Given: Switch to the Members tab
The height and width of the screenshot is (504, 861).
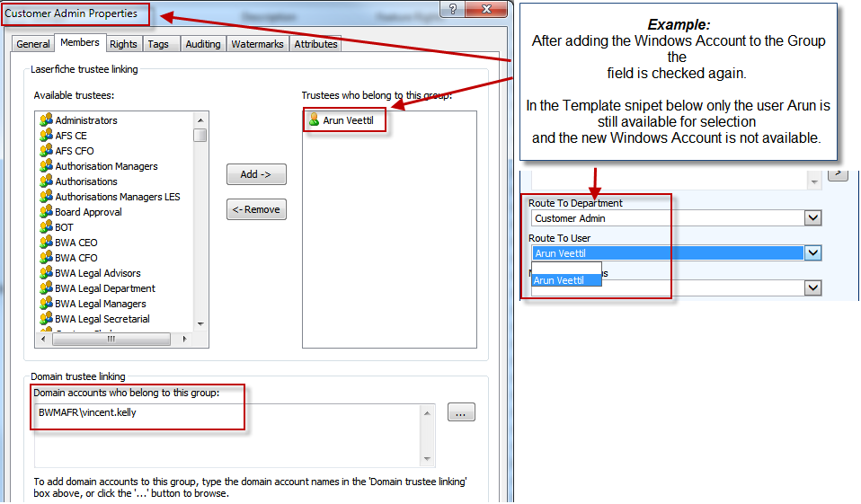Looking at the screenshot, I should click(80, 42).
